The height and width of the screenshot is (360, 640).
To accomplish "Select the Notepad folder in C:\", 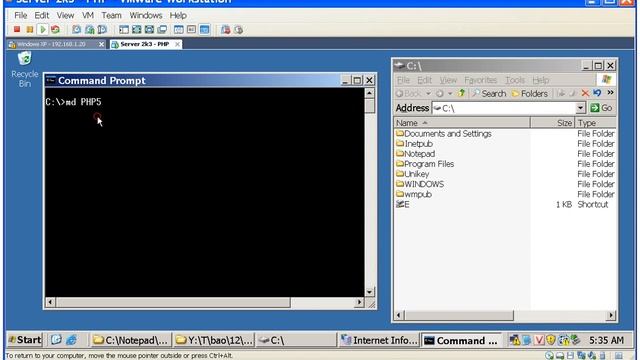I will click(416, 154).
